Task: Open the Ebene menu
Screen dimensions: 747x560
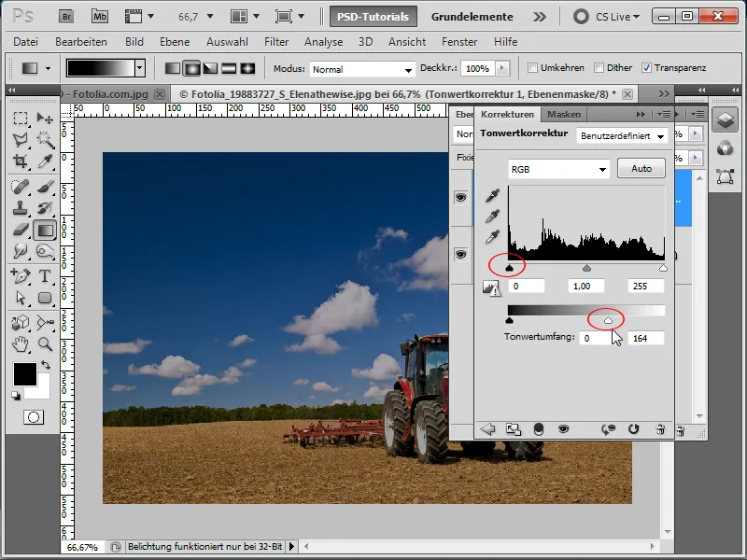Action: click(x=175, y=42)
